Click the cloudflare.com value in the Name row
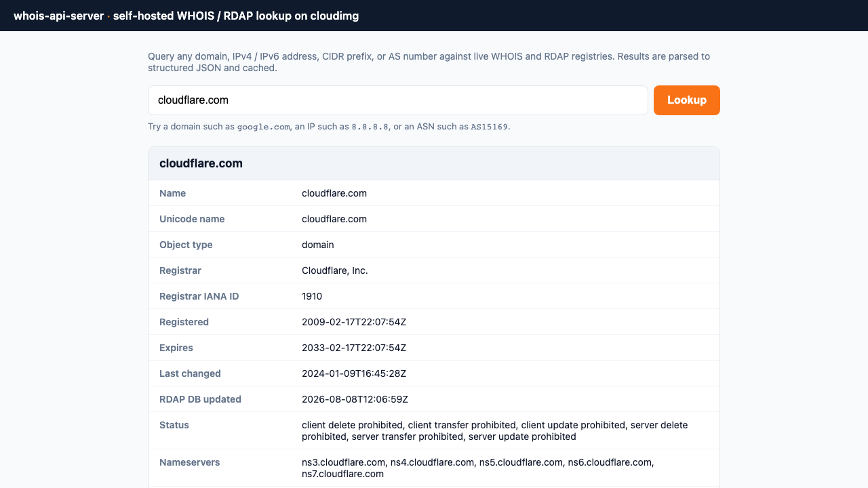Screen dimensions: 868x488 (334, 193)
